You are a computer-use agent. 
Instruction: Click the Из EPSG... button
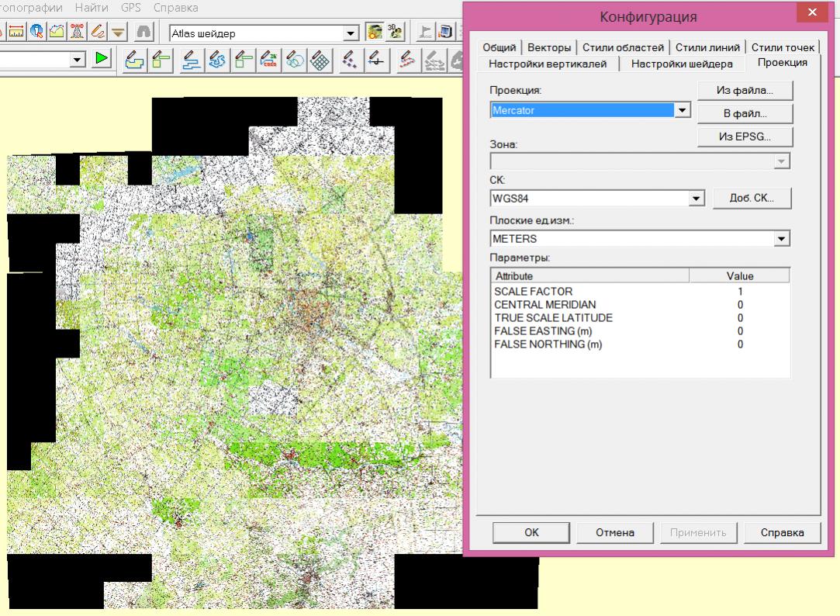coord(745,137)
